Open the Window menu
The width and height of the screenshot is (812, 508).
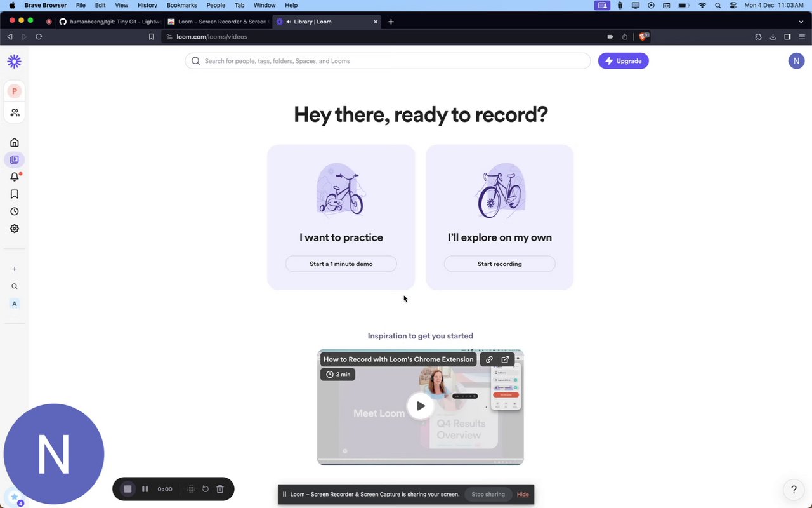[265, 5]
